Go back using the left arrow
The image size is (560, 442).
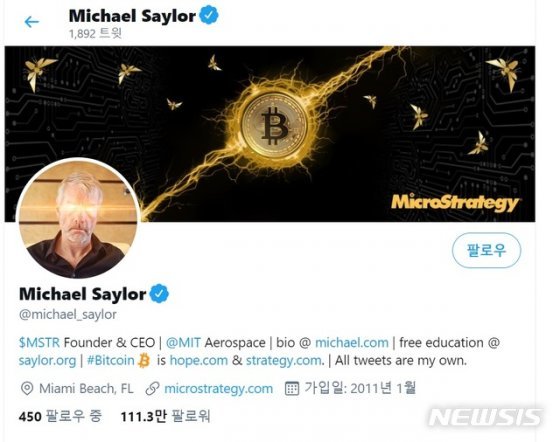[31, 22]
